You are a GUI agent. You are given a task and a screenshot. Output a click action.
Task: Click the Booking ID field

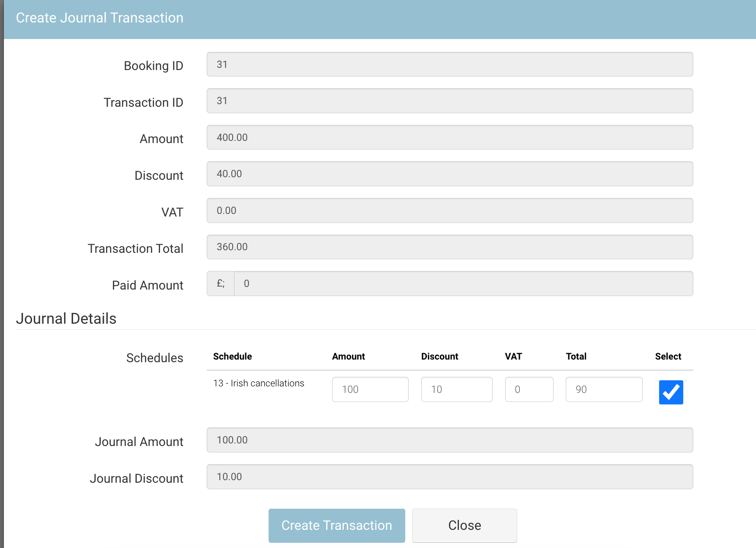(x=449, y=64)
